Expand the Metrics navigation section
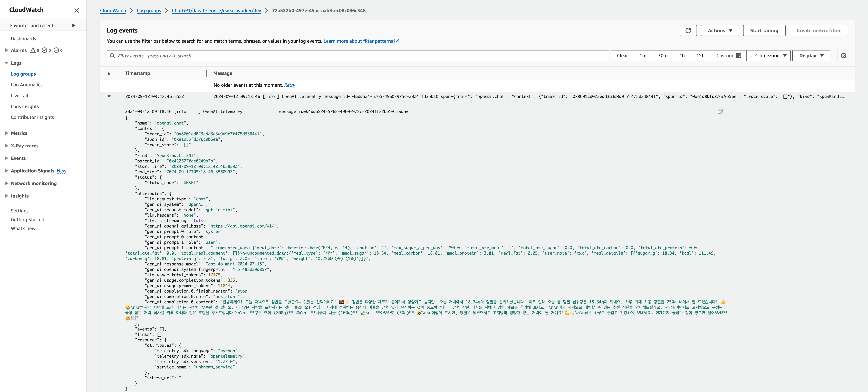This screenshot has width=868, height=392. 6,133
